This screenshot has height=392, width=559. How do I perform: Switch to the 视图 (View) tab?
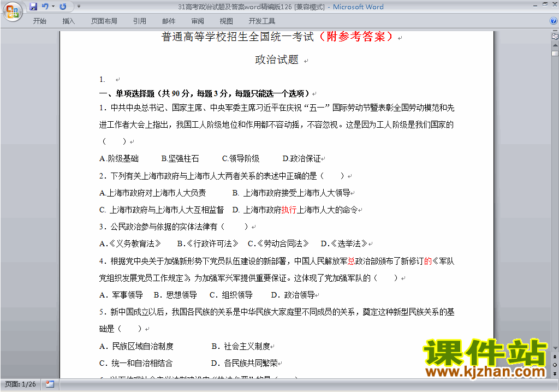(x=226, y=21)
